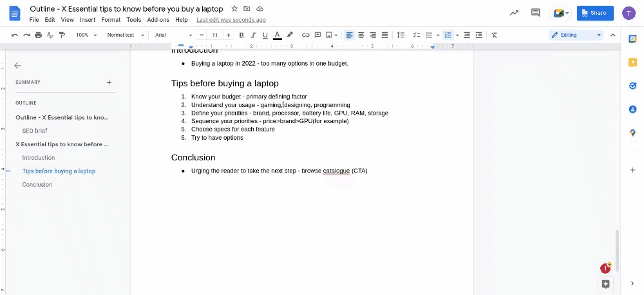This screenshot has height=295, width=644.
Task: Open the comment history
Action: (x=535, y=13)
